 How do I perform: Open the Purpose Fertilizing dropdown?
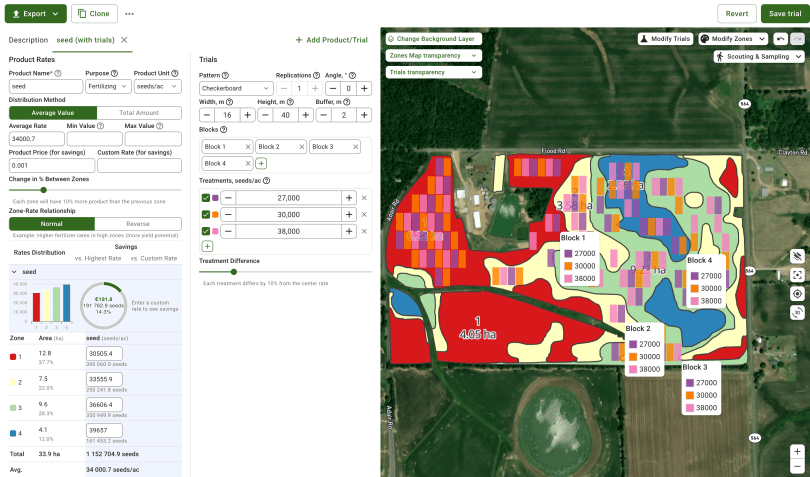tap(108, 86)
